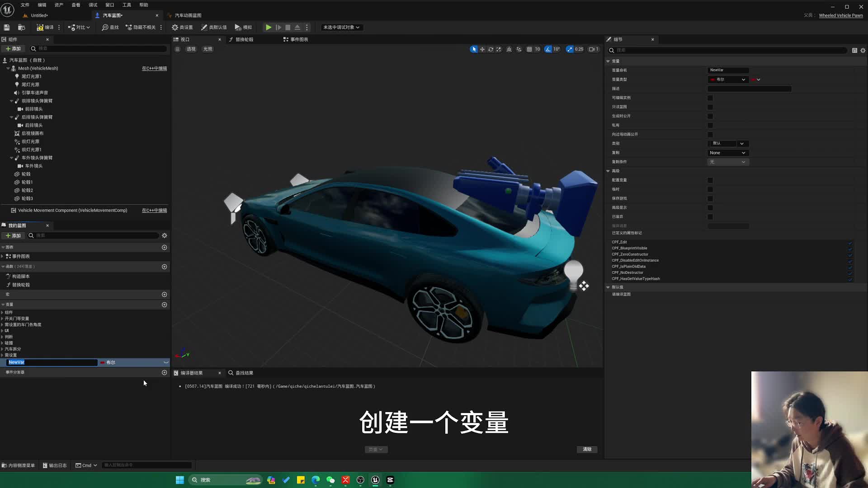Save the blueprint with the floppy disk icon

click(x=7, y=28)
